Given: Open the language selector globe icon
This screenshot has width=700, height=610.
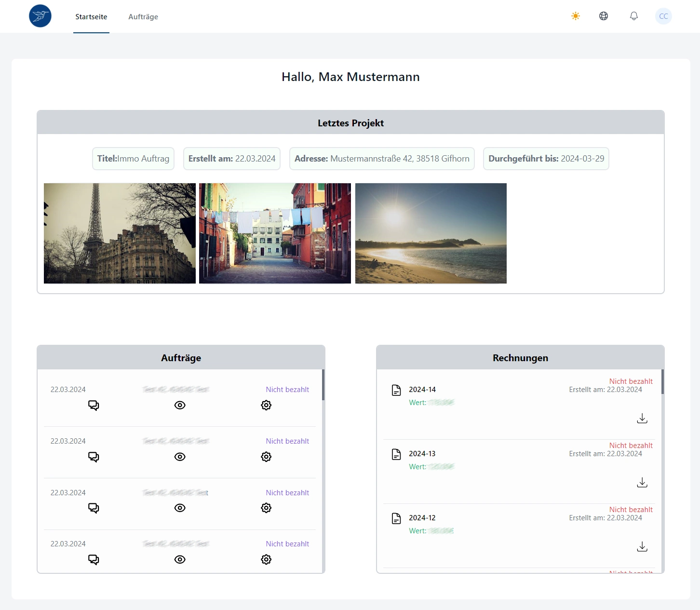Looking at the screenshot, I should (604, 16).
